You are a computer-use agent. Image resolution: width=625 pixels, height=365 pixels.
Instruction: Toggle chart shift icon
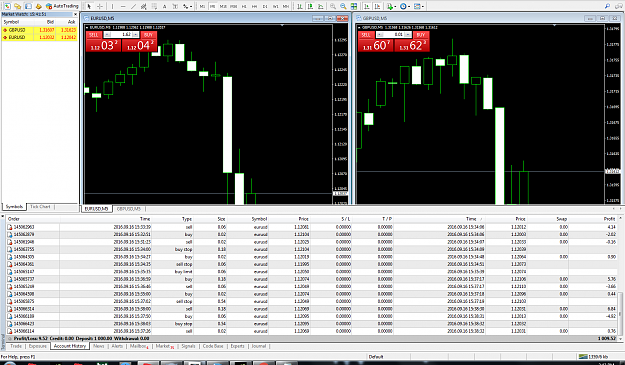(377, 6)
